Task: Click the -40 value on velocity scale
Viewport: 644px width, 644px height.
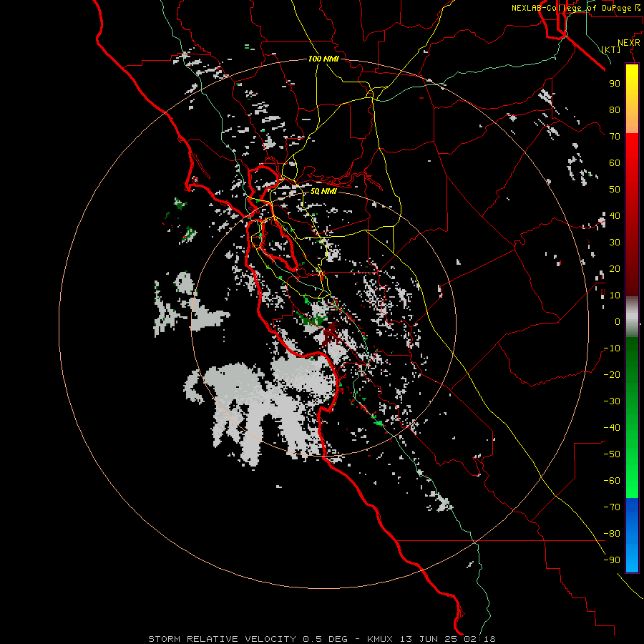Action: click(612, 428)
